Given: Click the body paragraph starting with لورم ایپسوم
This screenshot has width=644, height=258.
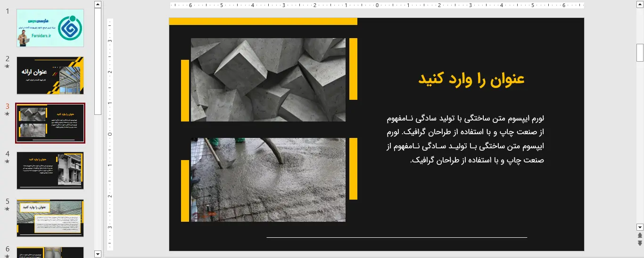Looking at the screenshot, I should 465,139.
